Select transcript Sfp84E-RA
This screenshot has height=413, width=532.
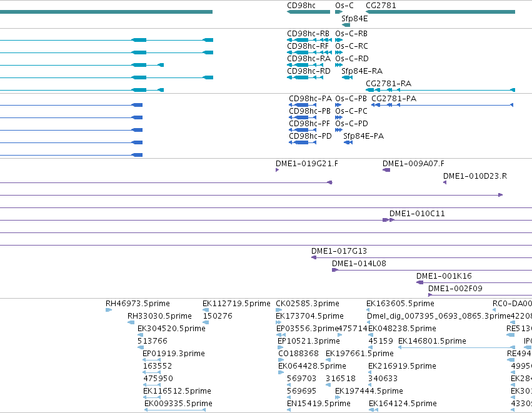click(362, 71)
